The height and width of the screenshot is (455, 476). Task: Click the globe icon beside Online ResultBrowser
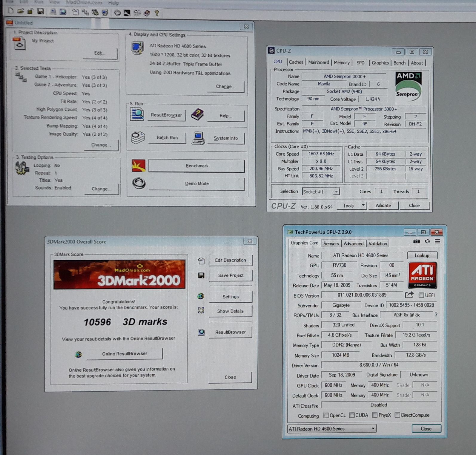(x=79, y=354)
